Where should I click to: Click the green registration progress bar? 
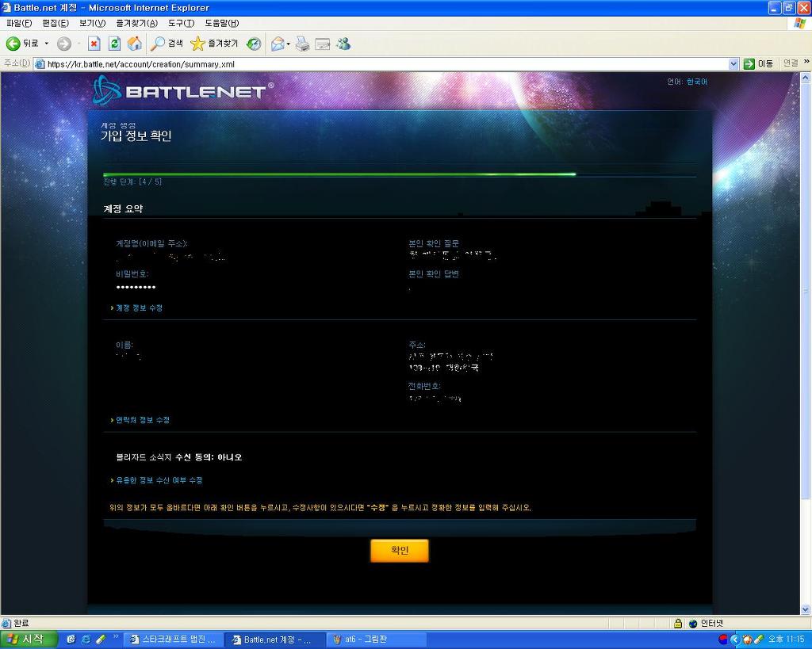339,174
